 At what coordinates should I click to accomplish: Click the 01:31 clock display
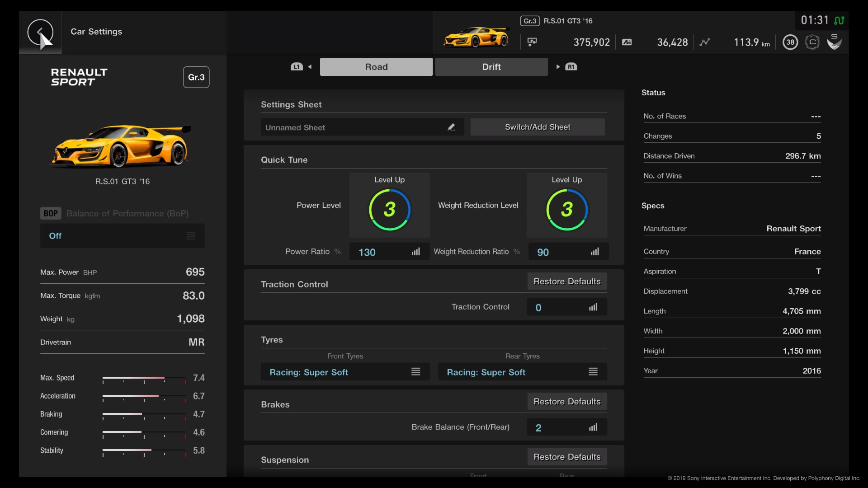(815, 20)
